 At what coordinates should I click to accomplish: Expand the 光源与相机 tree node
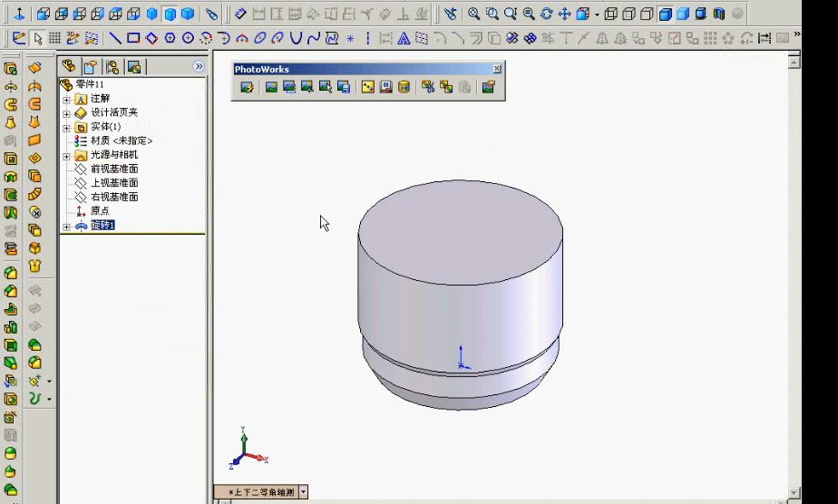66,157
